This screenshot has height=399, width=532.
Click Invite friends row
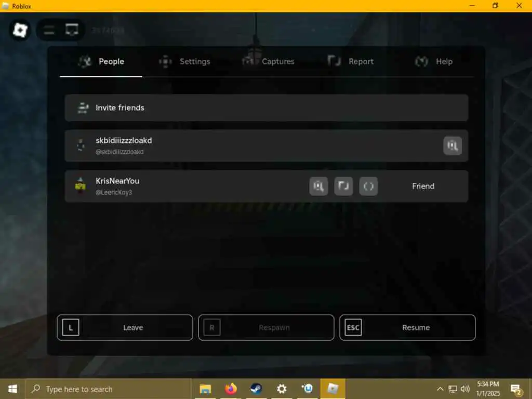[x=267, y=108]
